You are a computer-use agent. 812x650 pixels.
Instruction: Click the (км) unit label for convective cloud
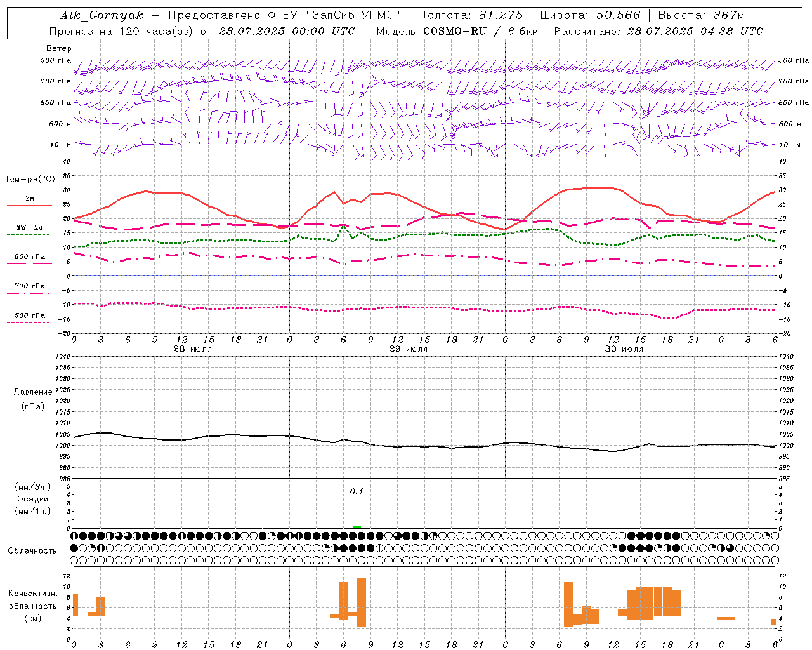[32, 618]
